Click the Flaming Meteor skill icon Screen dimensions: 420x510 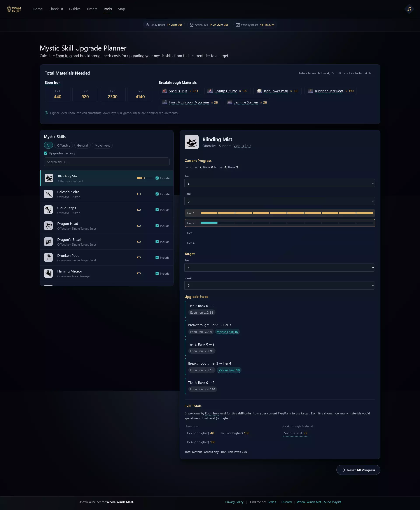pyautogui.click(x=48, y=273)
